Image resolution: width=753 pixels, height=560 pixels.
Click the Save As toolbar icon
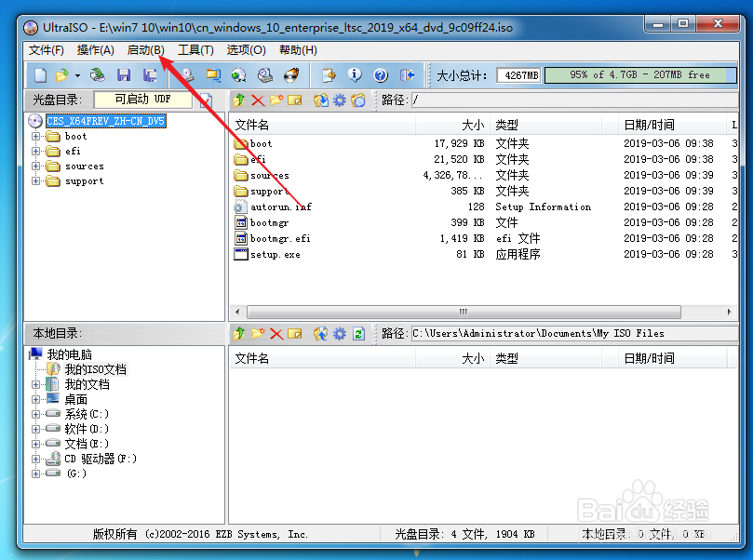coord(150,75)
